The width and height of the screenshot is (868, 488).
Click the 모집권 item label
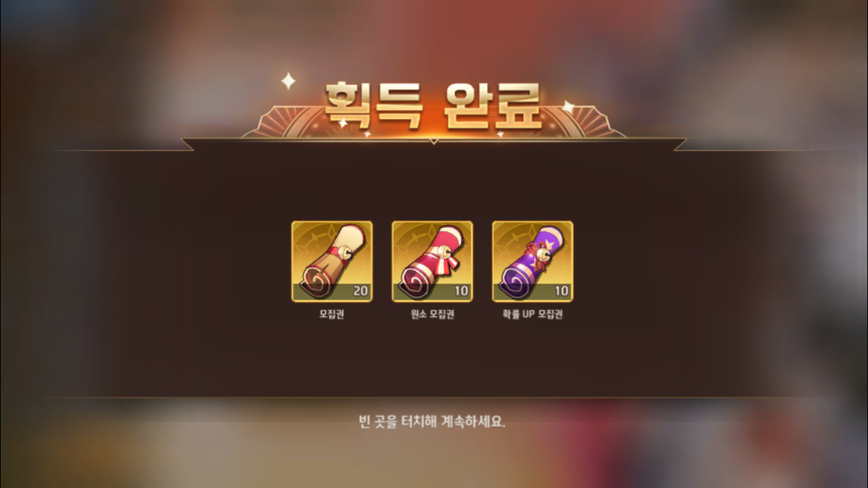coord(332,314)
